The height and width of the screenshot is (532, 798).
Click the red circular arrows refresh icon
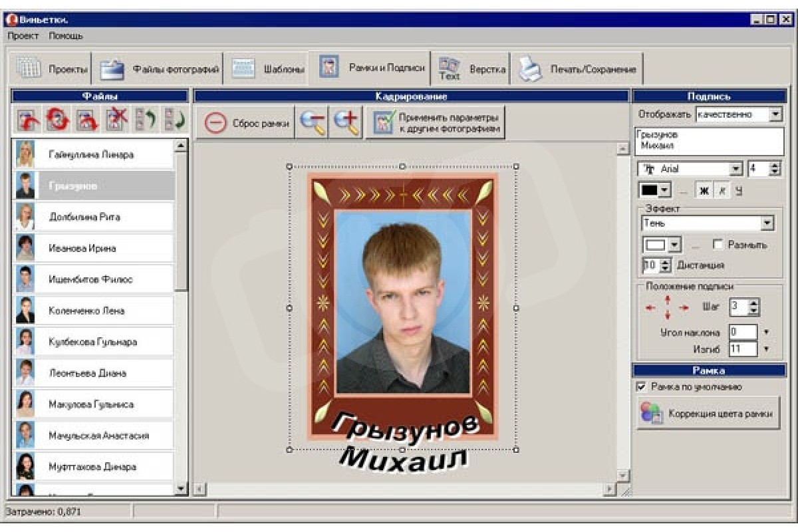click(57, 120)
